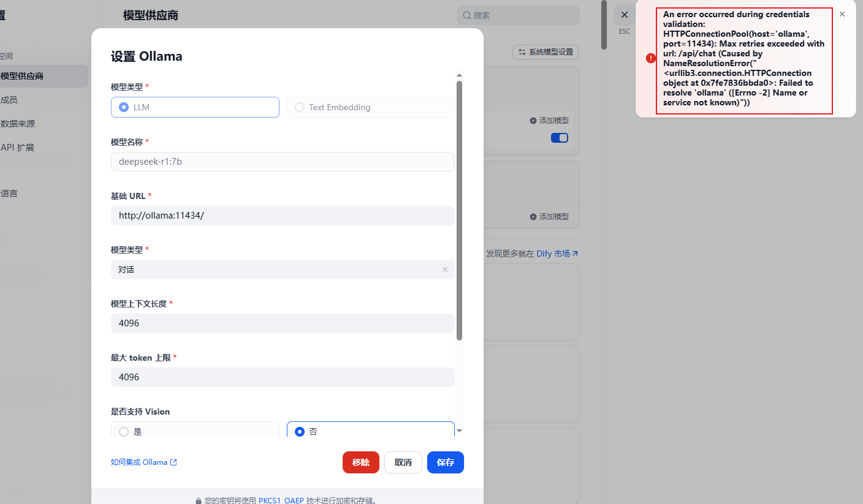The height and width of the screenshot is (504, 863).
Task: Open 系统模型设置
Action: coord(546,52)
